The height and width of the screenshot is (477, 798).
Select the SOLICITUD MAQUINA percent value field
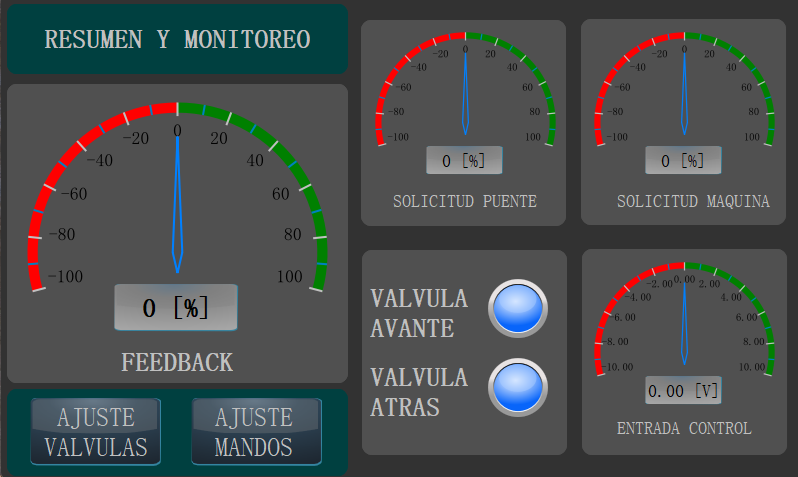(683, 160)
